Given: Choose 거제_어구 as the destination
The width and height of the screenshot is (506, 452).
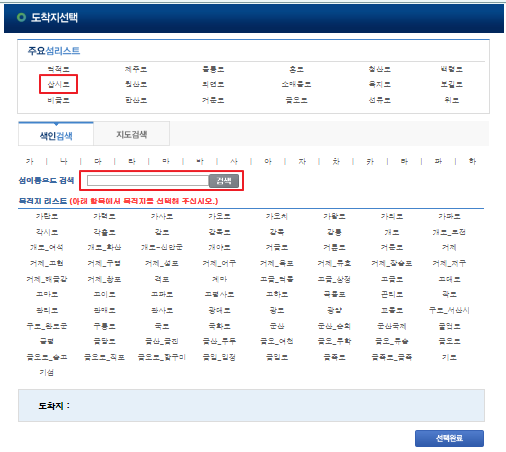Looking at the screenshot, I should point(219,263).
